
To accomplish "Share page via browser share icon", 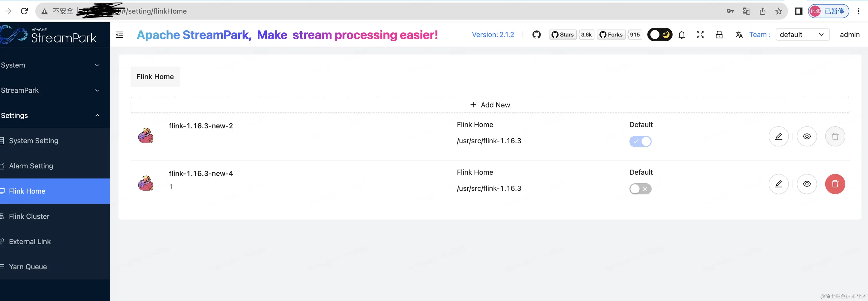I will 763,11.
